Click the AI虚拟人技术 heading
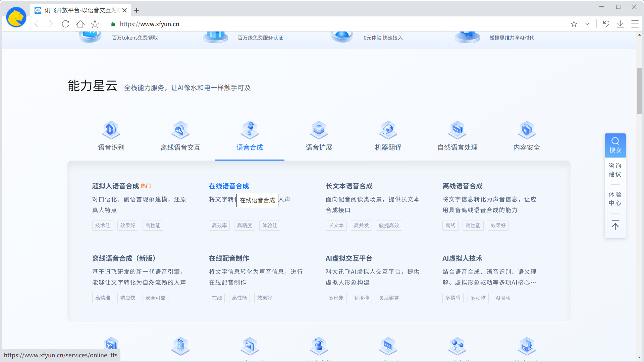Screen dimensions: 644x362 point(462,258)
